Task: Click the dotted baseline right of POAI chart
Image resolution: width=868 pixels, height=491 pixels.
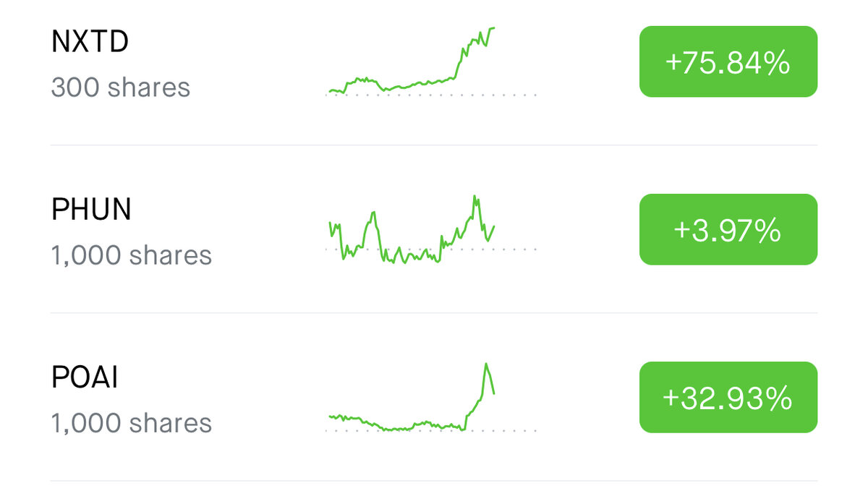Action: 516,430
